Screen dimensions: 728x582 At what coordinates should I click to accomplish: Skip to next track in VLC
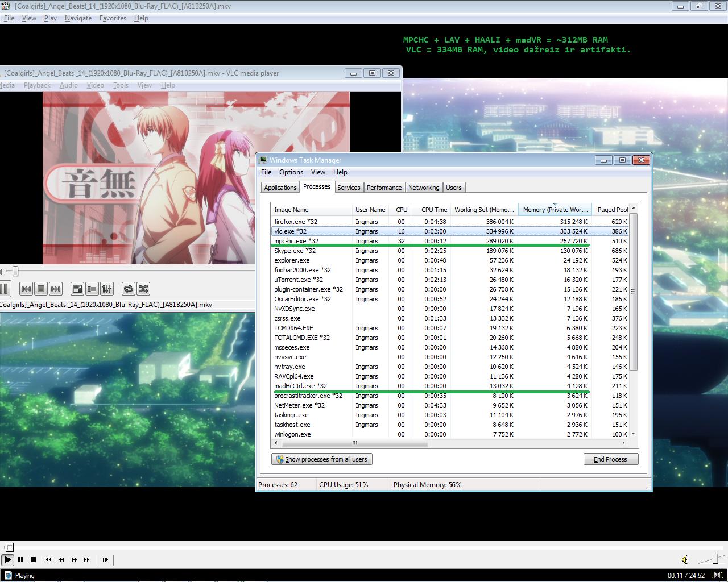[56, 289]
